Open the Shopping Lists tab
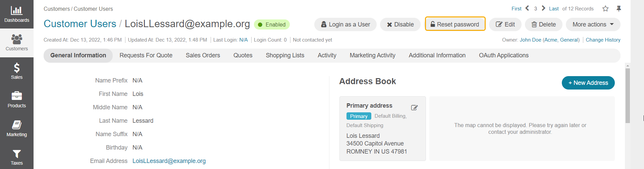The image size is (644, 169). click(285, 55)
